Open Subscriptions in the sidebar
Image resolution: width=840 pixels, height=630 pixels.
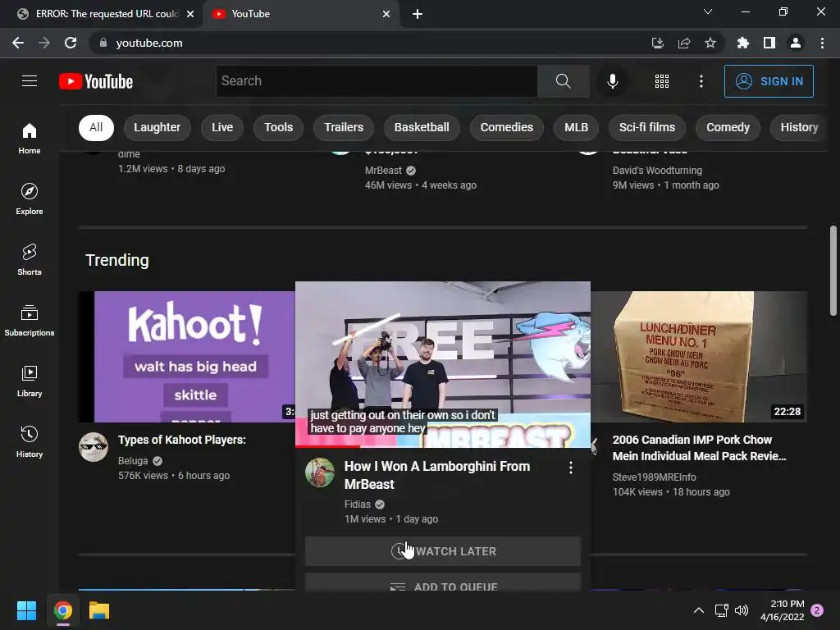pos(30,320)
